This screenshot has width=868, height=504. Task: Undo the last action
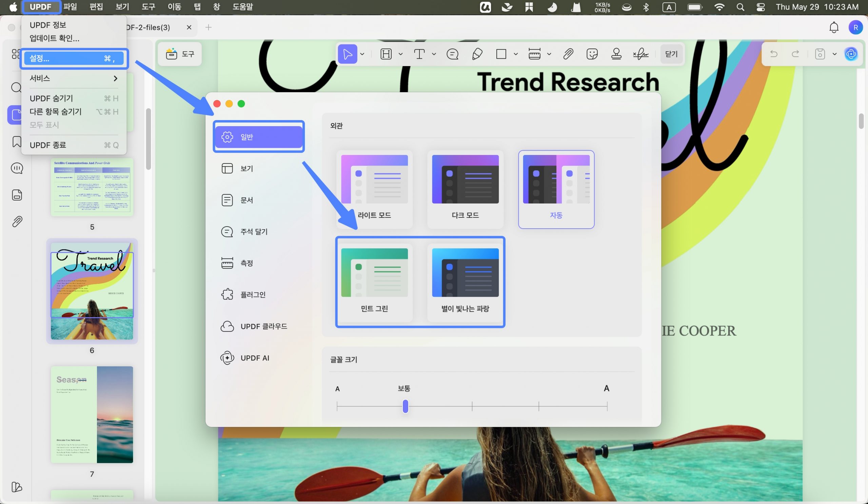coord(774,54)
